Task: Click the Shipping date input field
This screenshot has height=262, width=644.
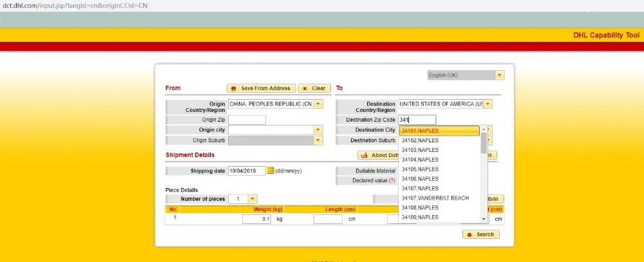Action: point(247,171)
